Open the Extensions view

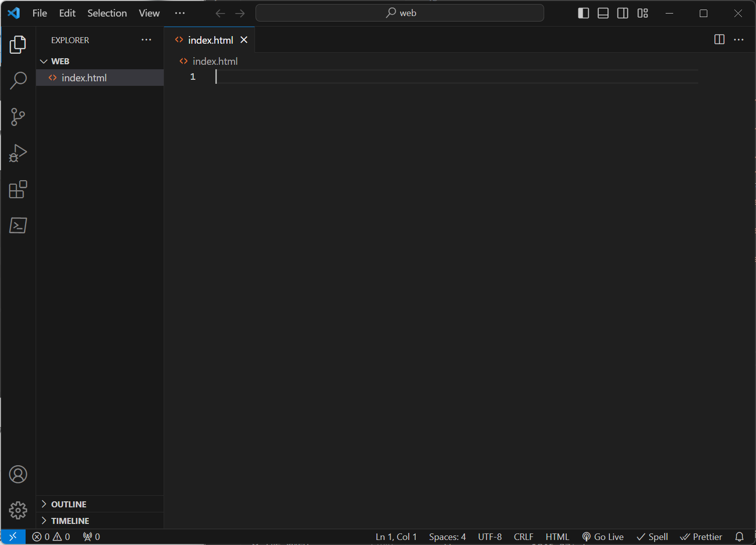pyautogui.click(x=18, y=189)
